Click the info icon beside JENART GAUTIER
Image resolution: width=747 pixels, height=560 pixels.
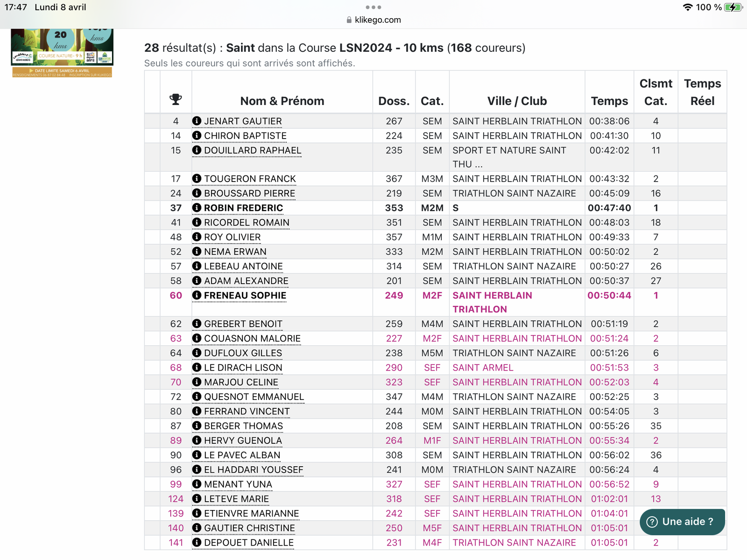[x=197, y=121]
